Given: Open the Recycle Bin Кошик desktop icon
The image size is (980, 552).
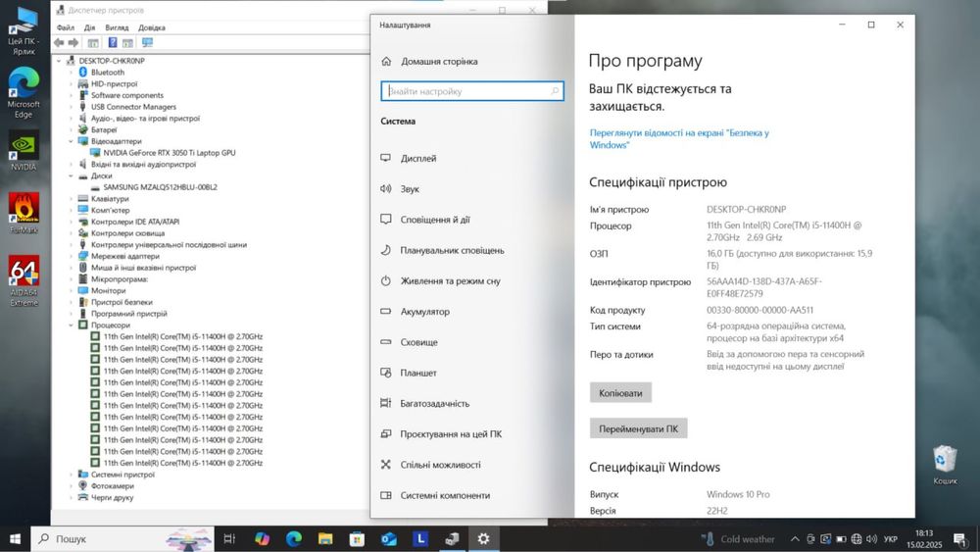Looking at the screenshot, I should pos(945,465).
